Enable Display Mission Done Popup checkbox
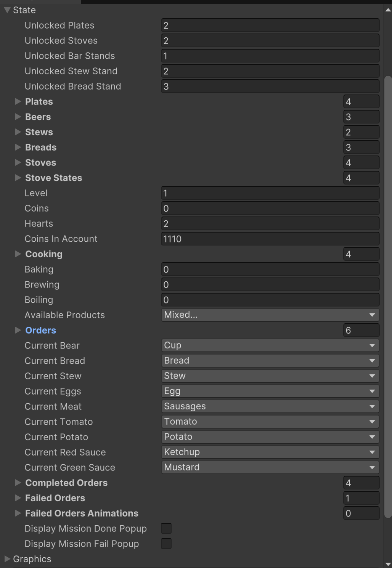The width and height of the screenshot is (392, 568). (x=166, y=528)
